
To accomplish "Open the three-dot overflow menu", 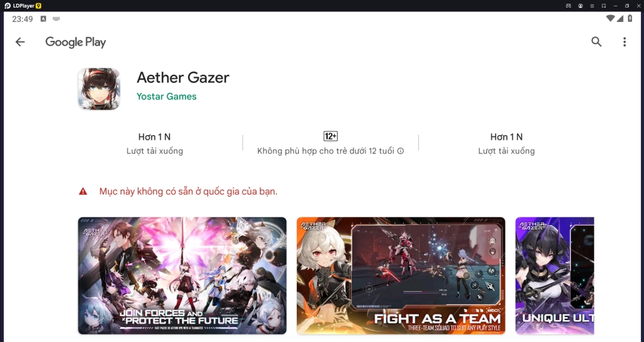I will [x=625, y=42].
